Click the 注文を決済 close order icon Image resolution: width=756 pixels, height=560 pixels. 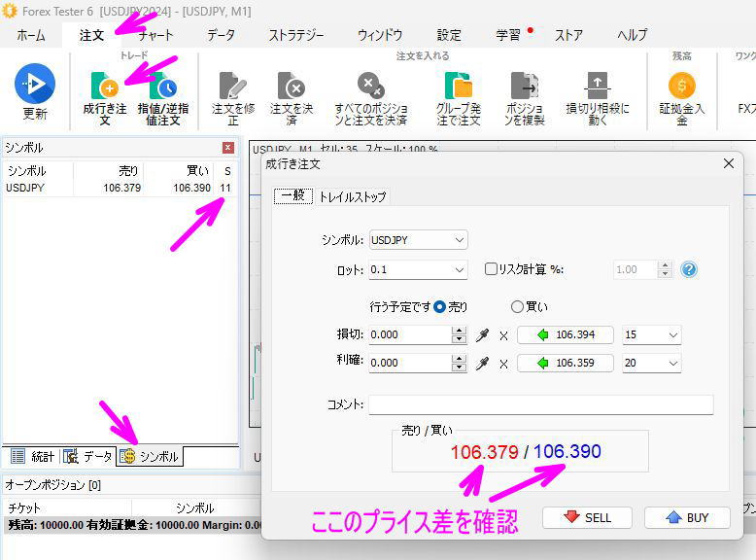click(x=292, y=86)
